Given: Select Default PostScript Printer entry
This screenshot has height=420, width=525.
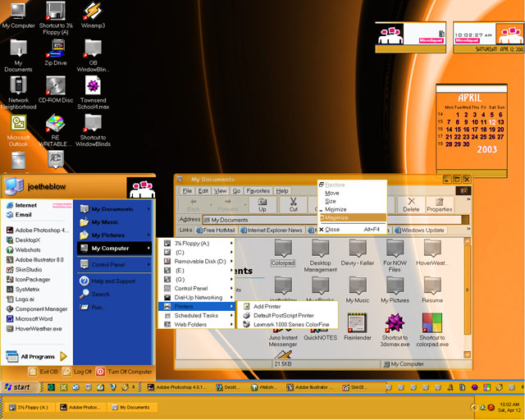Looking at the screenshot, I should point(287,316).
